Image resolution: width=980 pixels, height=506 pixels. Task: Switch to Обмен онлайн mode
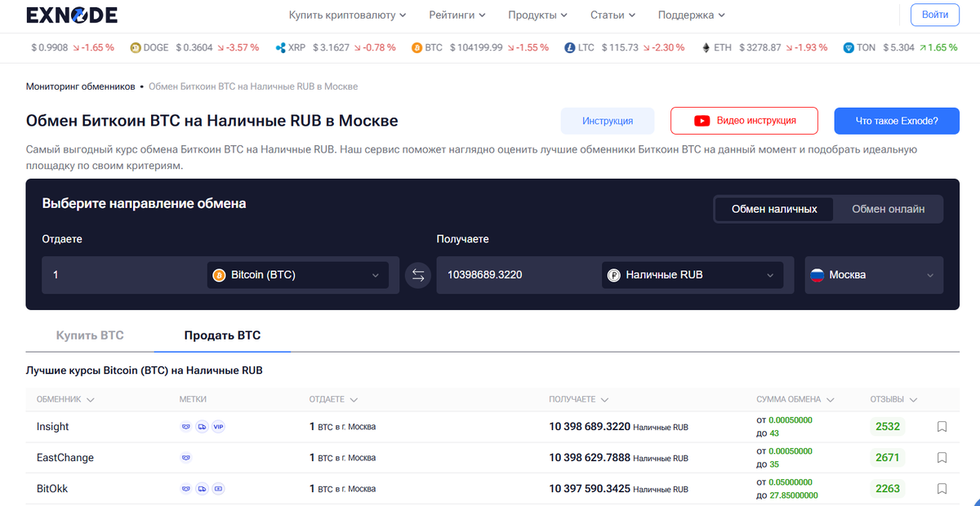(889, 209)
